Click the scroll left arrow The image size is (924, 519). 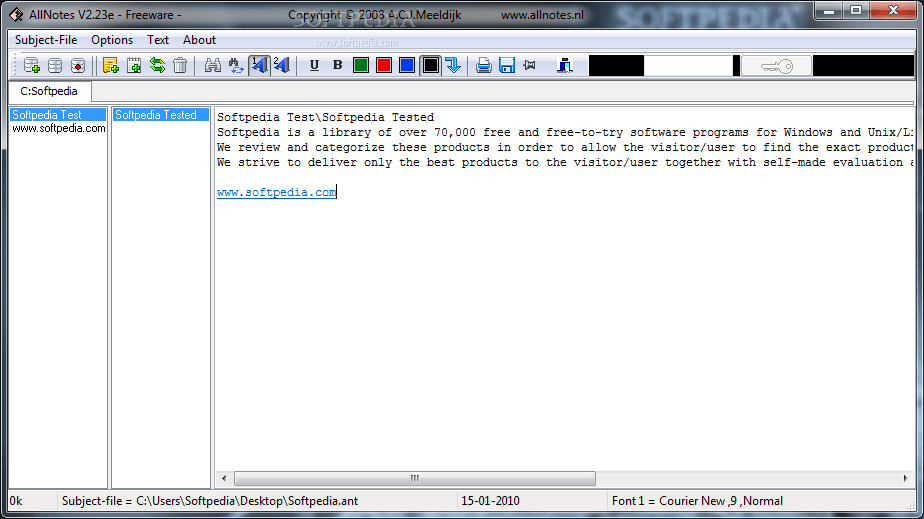[x=224, y=478]
